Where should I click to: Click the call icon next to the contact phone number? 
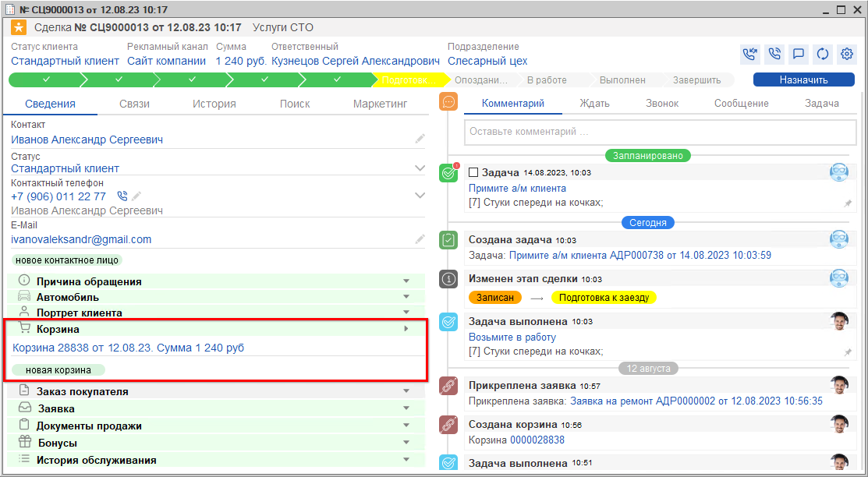122,196
